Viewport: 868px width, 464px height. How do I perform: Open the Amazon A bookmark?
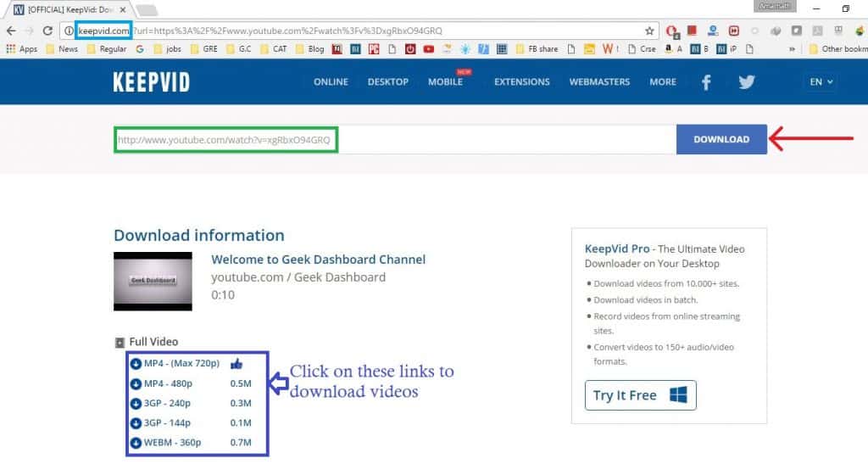pos(674,48)
